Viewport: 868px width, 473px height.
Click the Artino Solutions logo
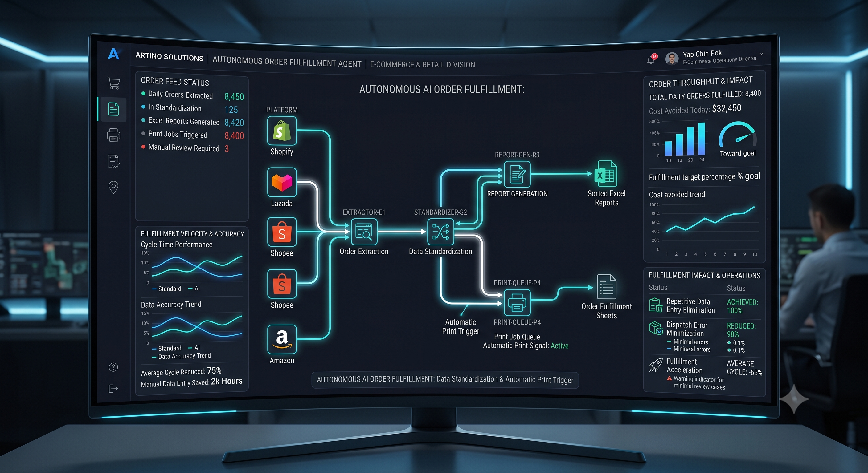(x=113, y=54)
